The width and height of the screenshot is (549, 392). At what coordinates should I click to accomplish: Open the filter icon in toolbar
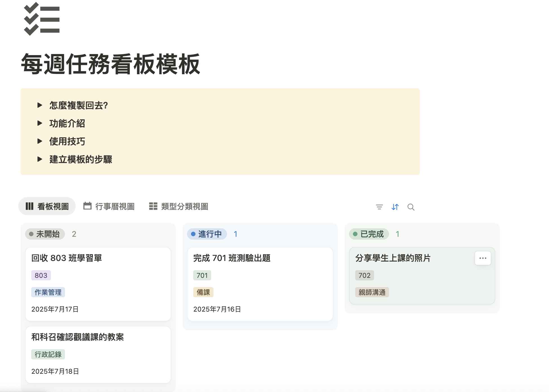click(379, 207)
